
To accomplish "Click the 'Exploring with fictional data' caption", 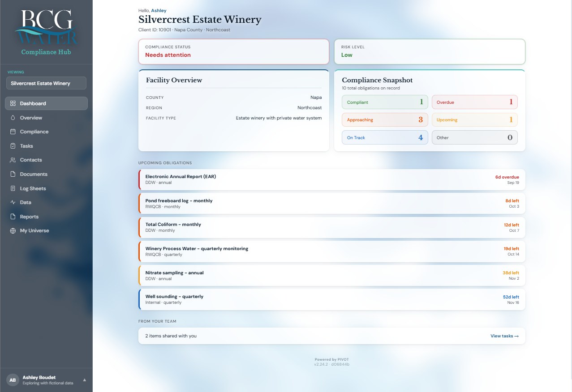I will point(47,383).
